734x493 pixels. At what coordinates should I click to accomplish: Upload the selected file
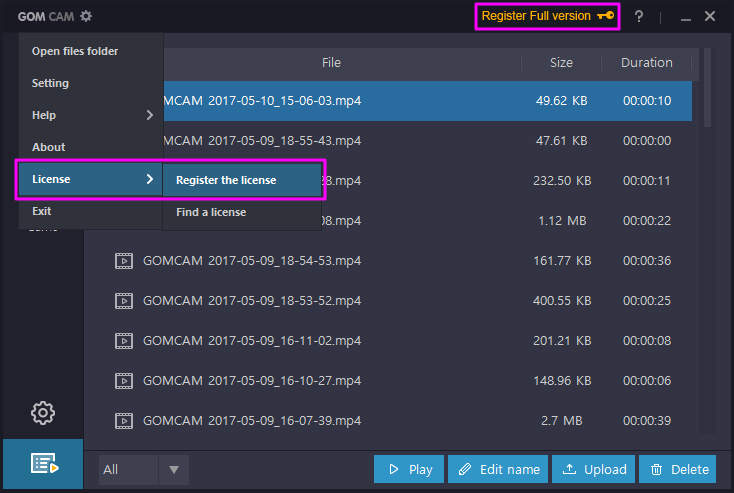[x=594, y=469]
